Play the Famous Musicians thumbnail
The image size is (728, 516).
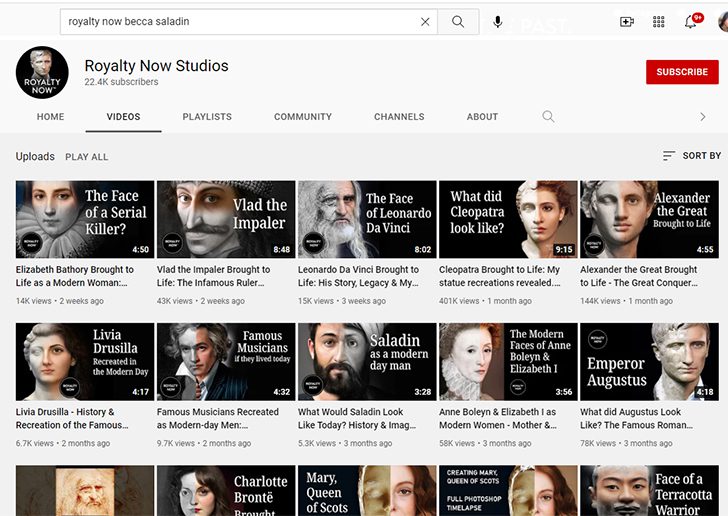(x=226, y=362)
